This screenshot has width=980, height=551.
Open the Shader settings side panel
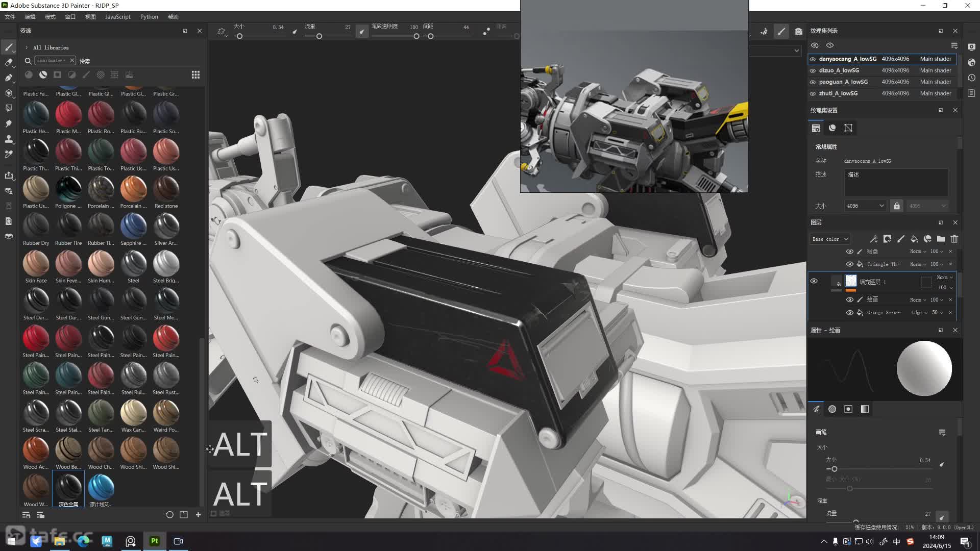pos(971,62)
